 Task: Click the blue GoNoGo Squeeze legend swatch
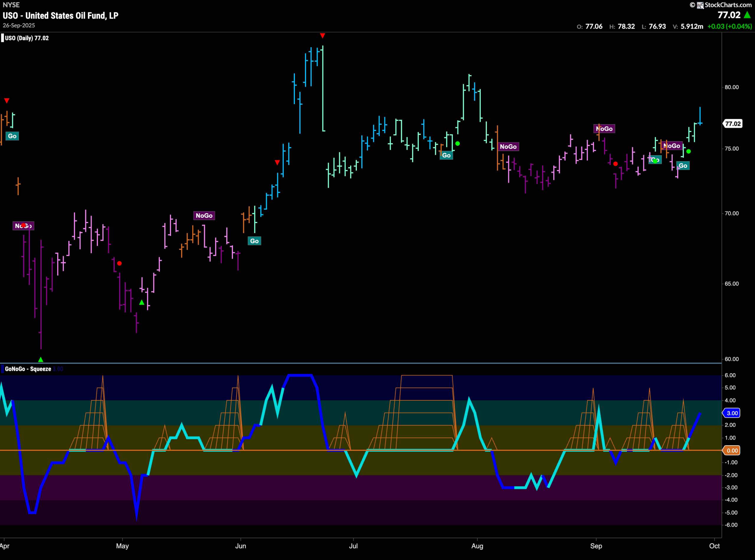coord(2,369)
